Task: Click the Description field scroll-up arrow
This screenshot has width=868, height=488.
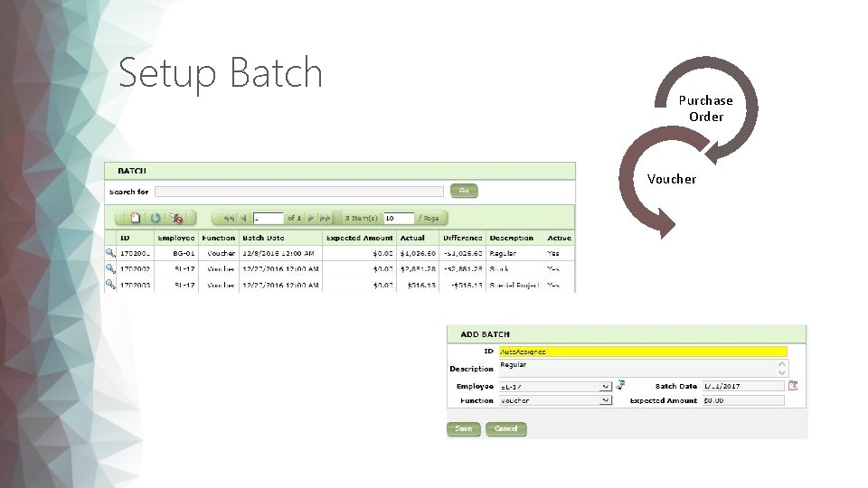Action: [781, 364]
